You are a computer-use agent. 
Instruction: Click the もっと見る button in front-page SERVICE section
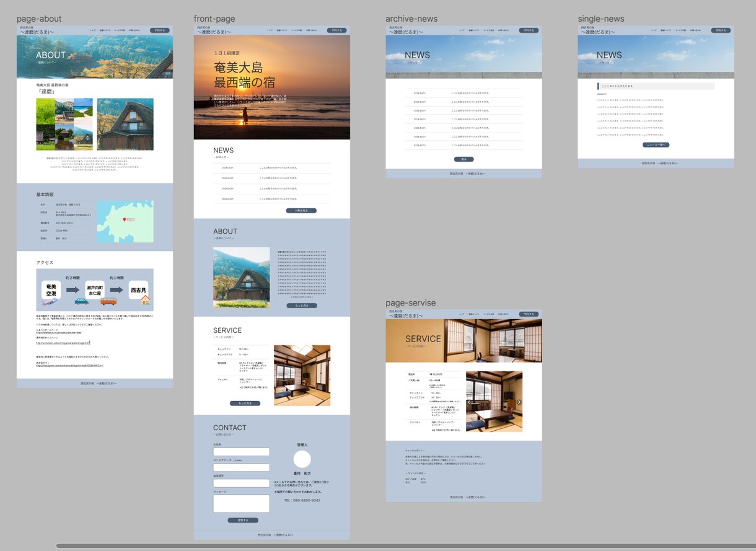tap(245, 403)
